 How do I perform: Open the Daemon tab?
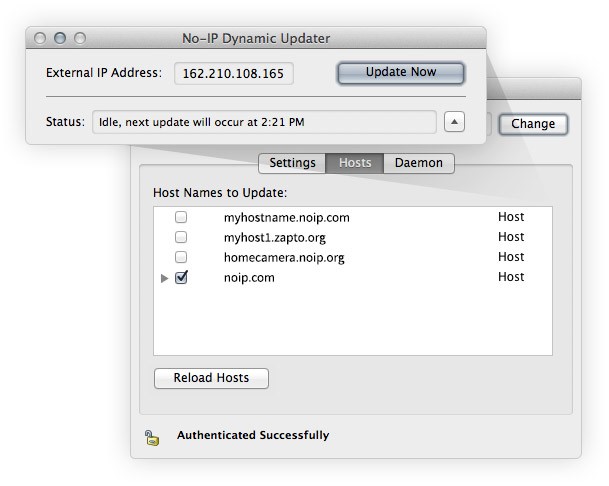[419, 163]
